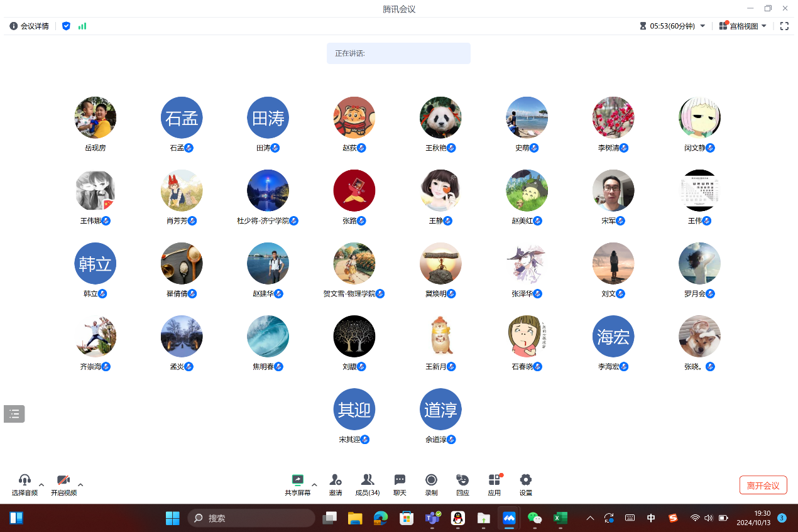Select participant 岳现房's avatar thumbnail

pos(96,117)
